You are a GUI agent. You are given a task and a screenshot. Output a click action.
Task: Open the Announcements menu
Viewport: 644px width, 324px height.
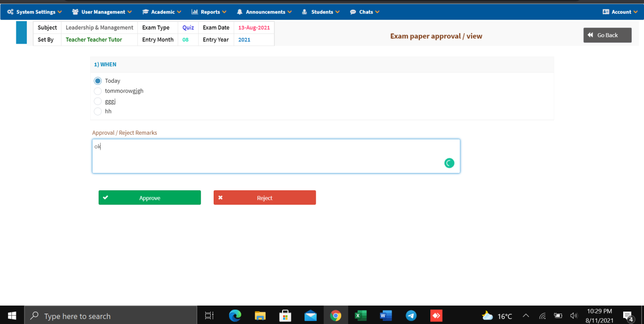point(264,12)
